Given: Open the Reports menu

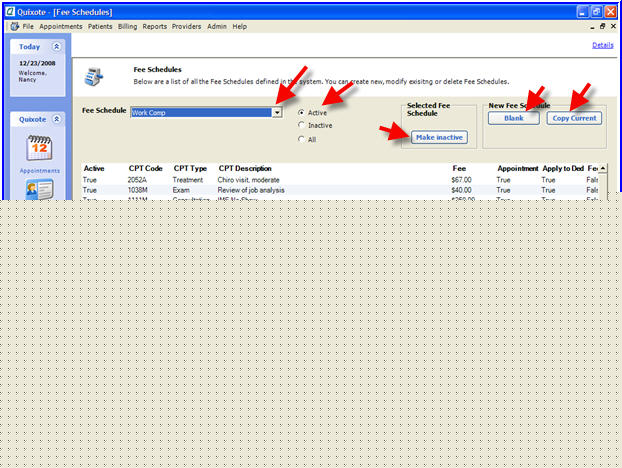Looking at the screenshot, I should click(154, 27).
